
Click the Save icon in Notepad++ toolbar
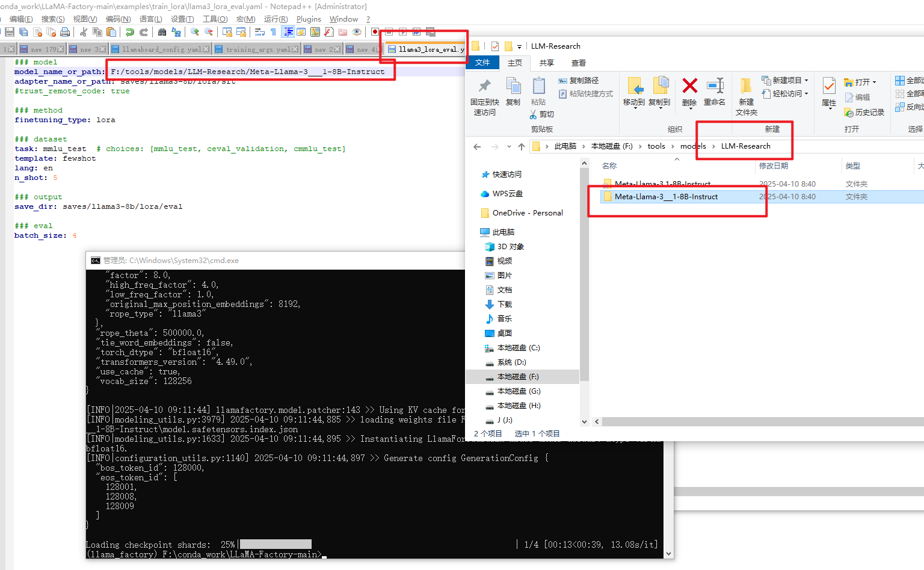(10, 32)
